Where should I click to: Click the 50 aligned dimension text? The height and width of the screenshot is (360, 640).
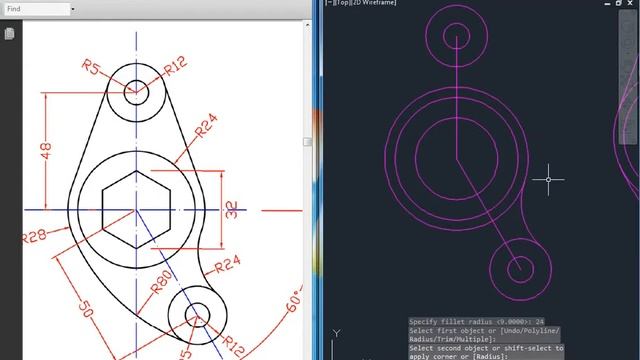[x=85, y=309]
